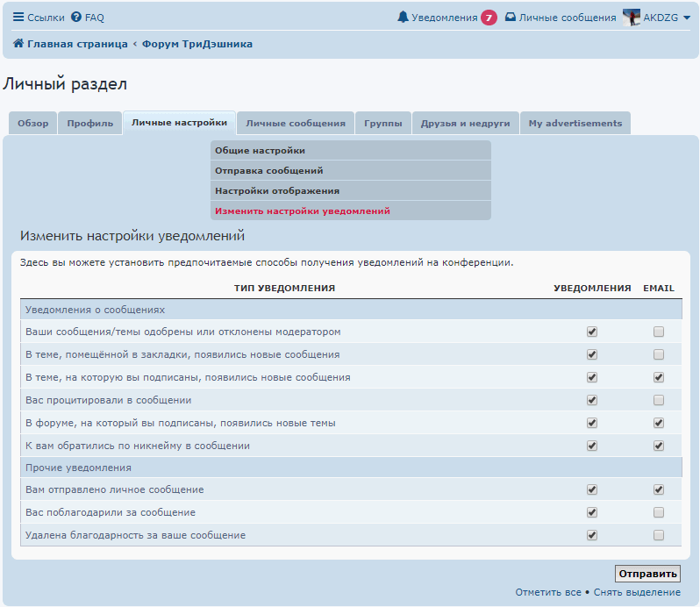Viewport: 700px width, 607px height.
Task: Open Общие настройки submenu item
Action: (261, 151)
